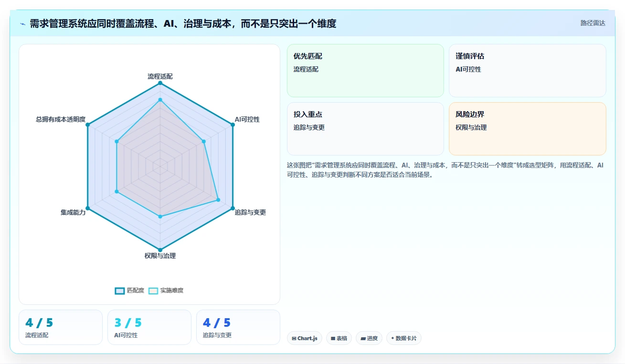Screen dimensions: 625x364
Task: Click the 4 / 5 score above 追踪与变更
Action: pos(217,323)
